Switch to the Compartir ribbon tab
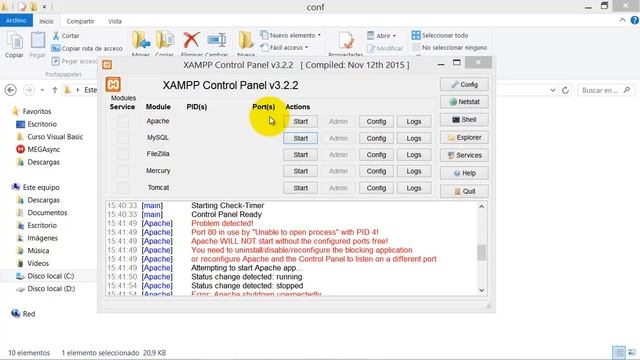Screen dimensions: 640x360 (x=80, y=21)
